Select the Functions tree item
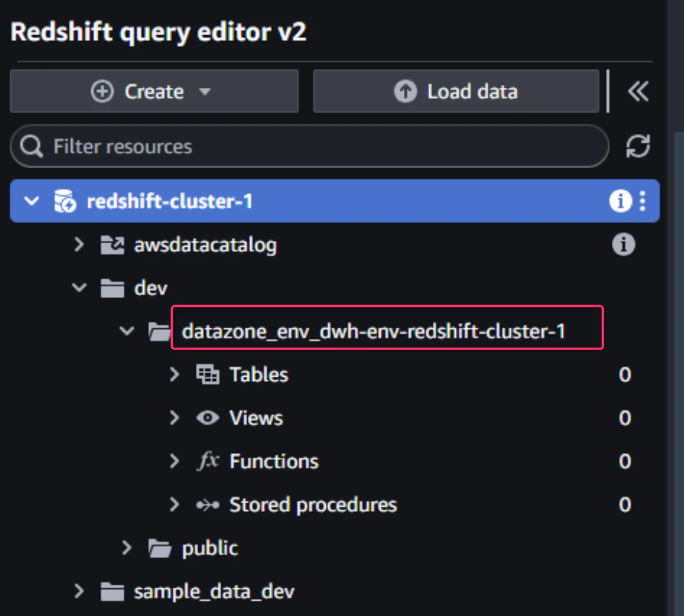684x616 pixels. point(274,461)
